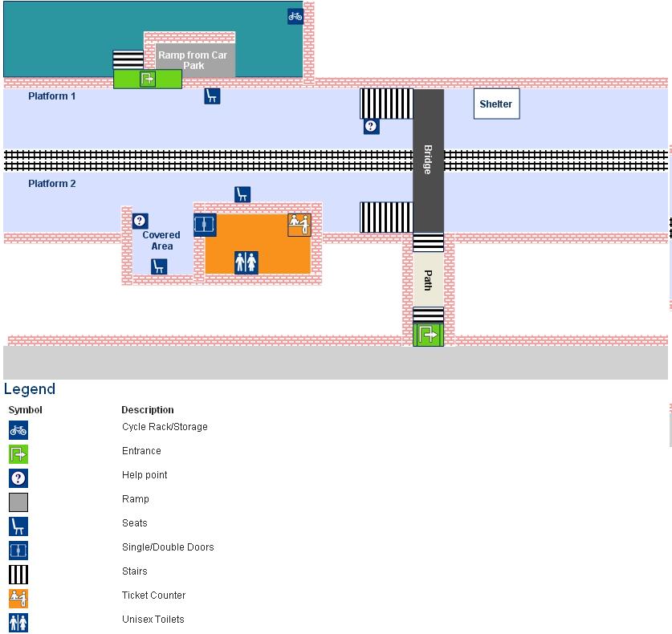Click the double doors icon on the station building
This screenshot has height=634, width=672.
(x=205, y=225)
